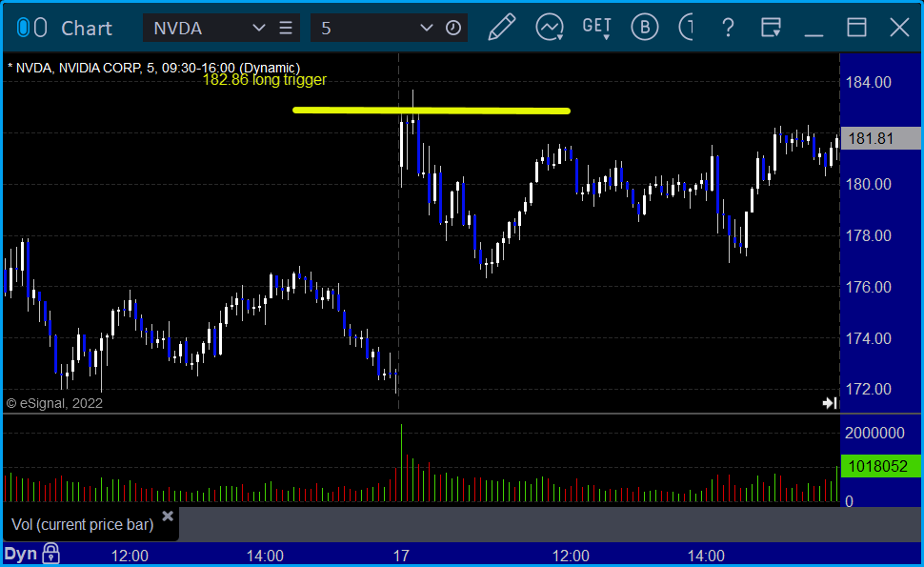Click the 176.00 price axis label
The height and width of the screenshot is (567, 924).
[x=869, y=287]
